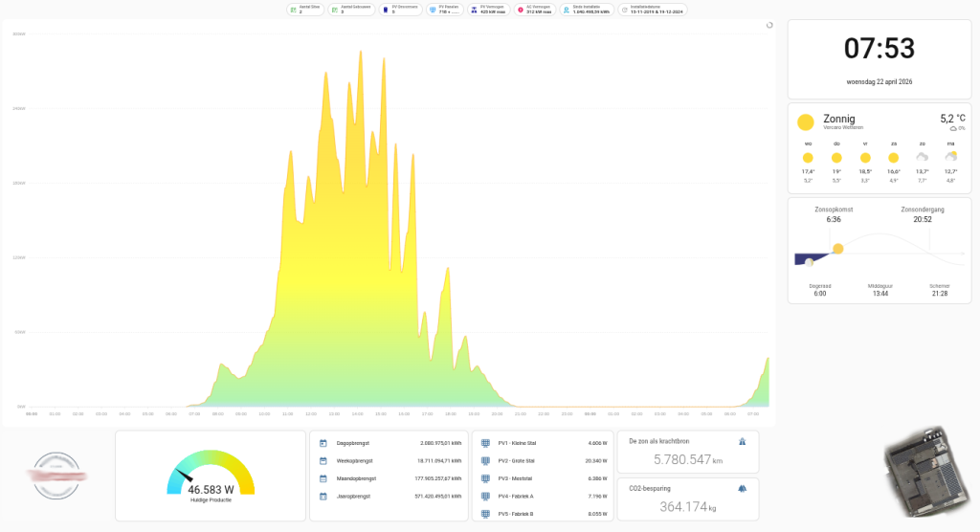980x532 pixels.
Task: Open the Jaaropbrengst entity row
Action: pyautogui.click(x=389, y=496)
